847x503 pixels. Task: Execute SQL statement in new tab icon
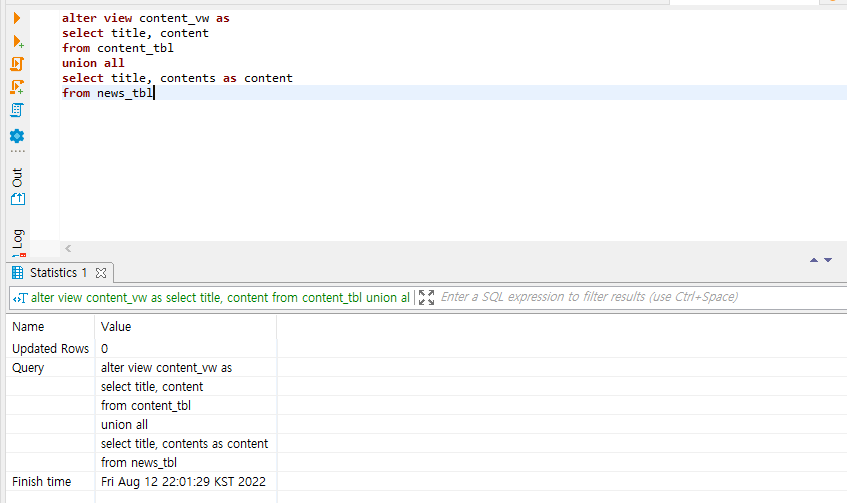click(17, 41)
